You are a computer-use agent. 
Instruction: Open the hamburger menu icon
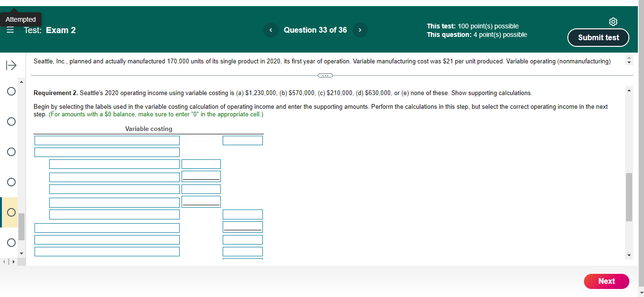click(10, 30)
